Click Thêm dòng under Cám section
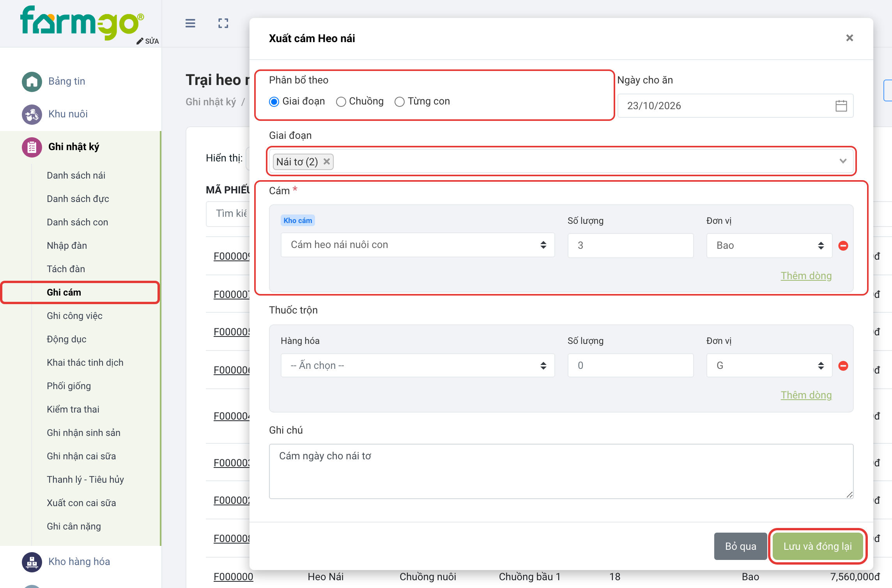 [806, 276]
